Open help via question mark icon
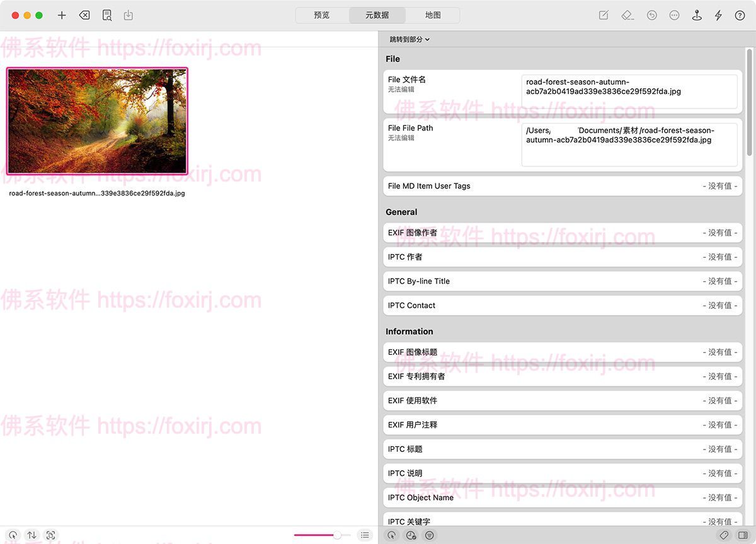Image resolution: width=756 pixels, height=544 pixels. pyautogui.click(x=740, y=15)
